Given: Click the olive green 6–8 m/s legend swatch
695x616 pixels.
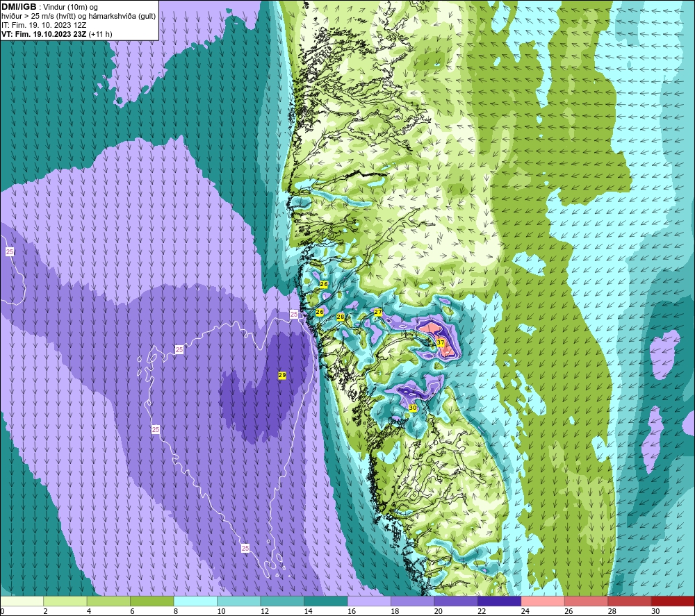Looking at the screenshot, I should pyautogui.click(x=152, y=601).
